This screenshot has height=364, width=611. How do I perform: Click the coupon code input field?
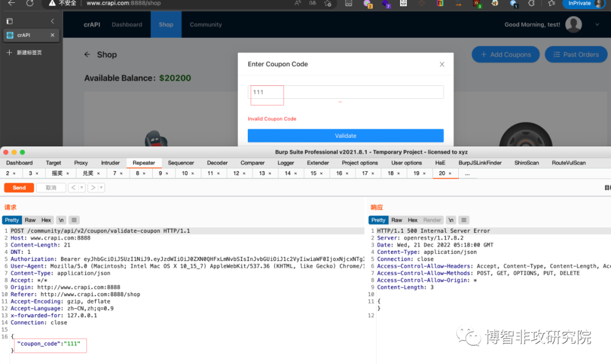[346, 92]
